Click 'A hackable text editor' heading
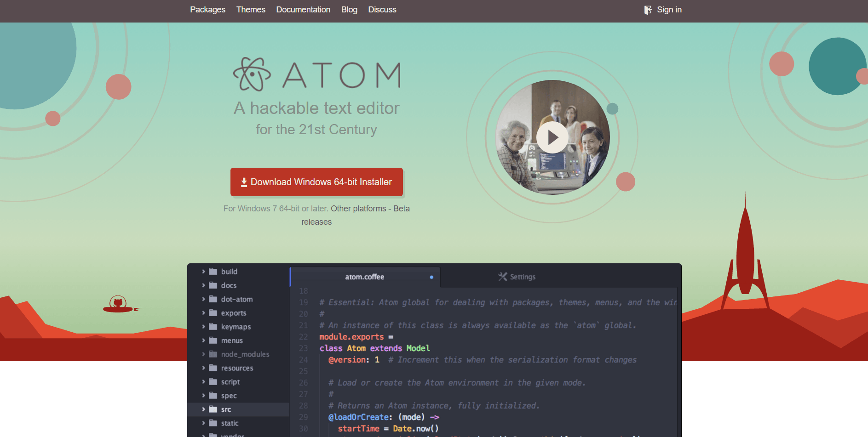The width and height of the screenshot is (868, 437). coord(316,108)
